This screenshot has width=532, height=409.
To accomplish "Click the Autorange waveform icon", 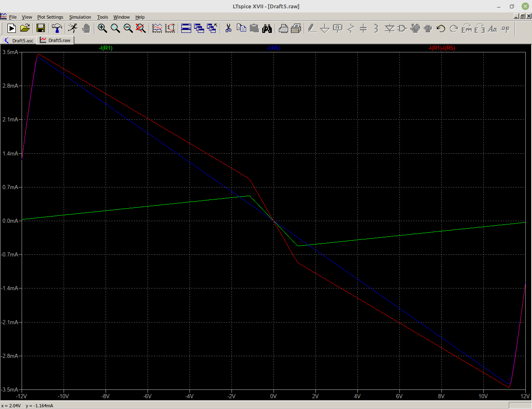I will tap(157, 28).
